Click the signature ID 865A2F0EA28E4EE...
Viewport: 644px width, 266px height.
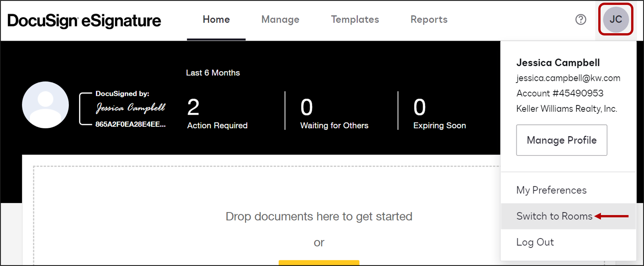(x=130, y=124)
